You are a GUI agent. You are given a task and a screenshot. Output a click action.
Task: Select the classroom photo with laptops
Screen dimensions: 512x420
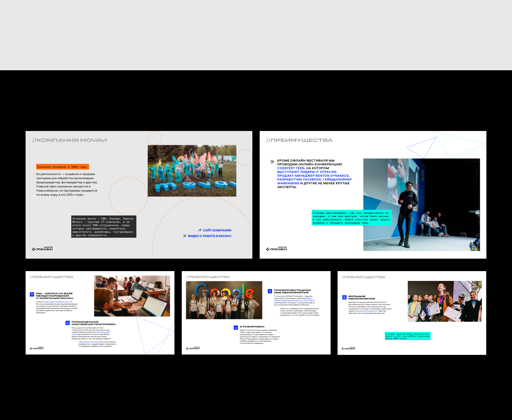pos(132,296)
